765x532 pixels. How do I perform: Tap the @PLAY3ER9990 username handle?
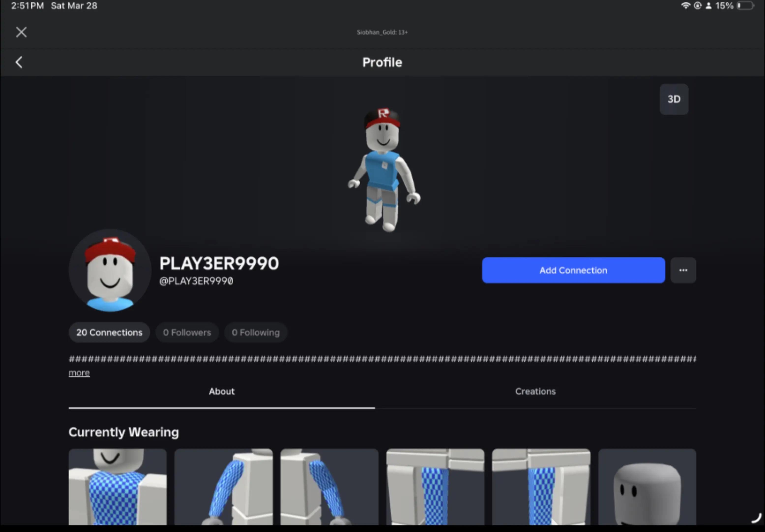196,281
